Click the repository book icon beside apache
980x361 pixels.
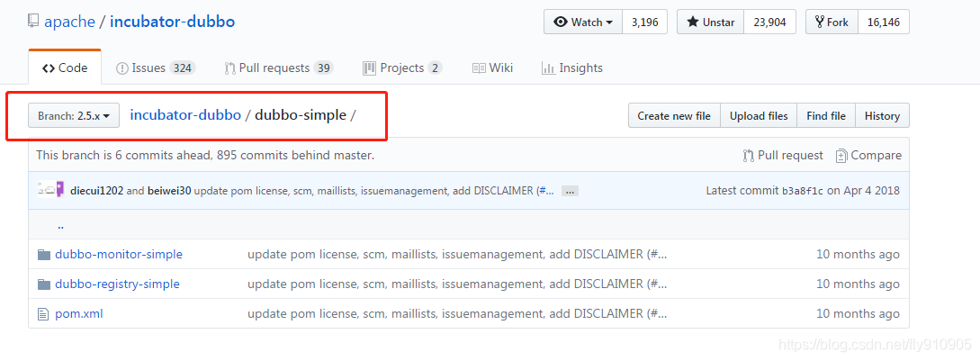click(33, 22)
